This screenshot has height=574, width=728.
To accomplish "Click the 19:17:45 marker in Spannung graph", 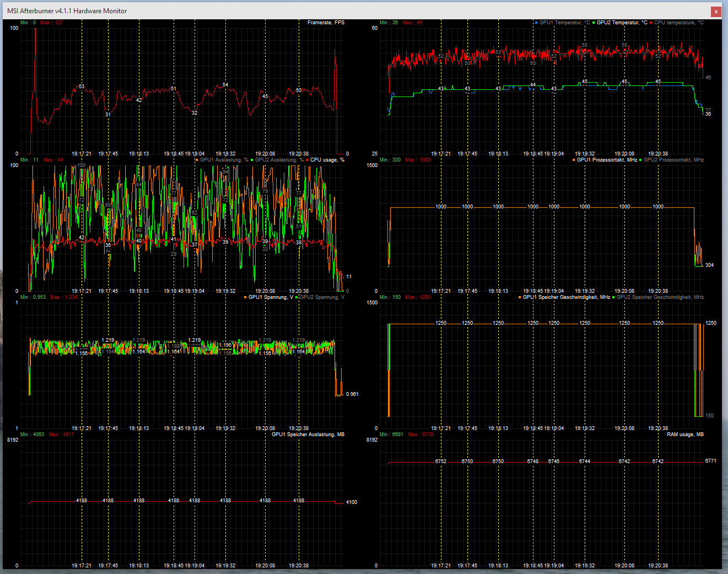I will click(x=108, y=428).
